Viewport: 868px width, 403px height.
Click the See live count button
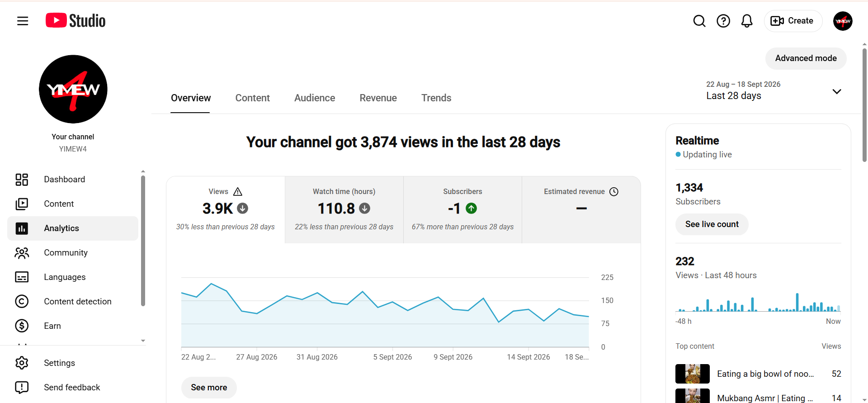pyautogui.click(x=712, y=224)
